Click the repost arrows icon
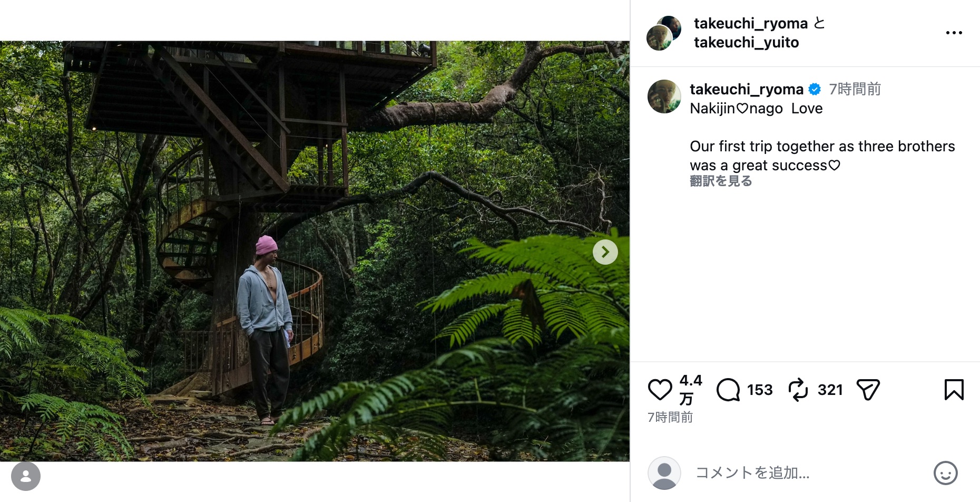The height and width of the screenshot is (502, 980). coord(799,390)
